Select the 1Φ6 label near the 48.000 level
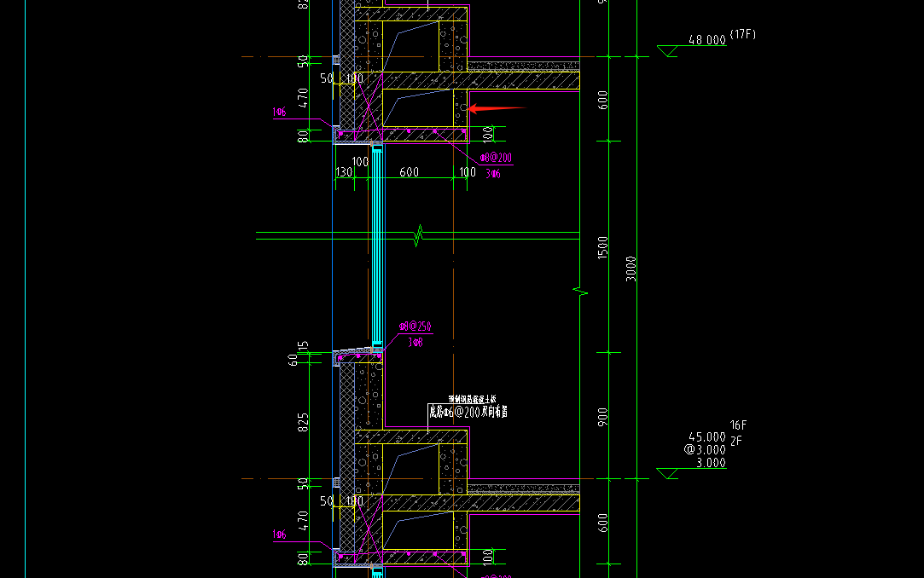 click(279, 112)
